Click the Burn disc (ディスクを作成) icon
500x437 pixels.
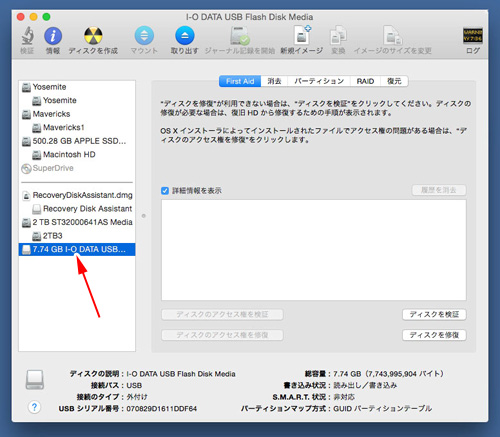[x=93, y=36]
